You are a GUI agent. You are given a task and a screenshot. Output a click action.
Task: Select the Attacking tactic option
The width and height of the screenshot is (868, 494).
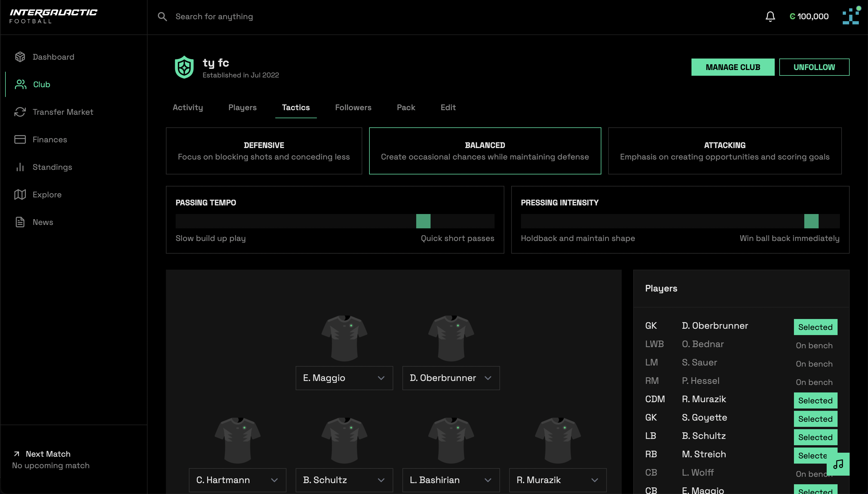click(x=724, y=151)
